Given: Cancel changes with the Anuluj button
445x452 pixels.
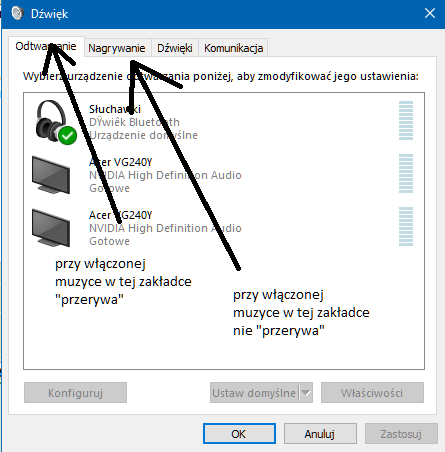Looking at the screenshot, I should [x=320, y=434].
